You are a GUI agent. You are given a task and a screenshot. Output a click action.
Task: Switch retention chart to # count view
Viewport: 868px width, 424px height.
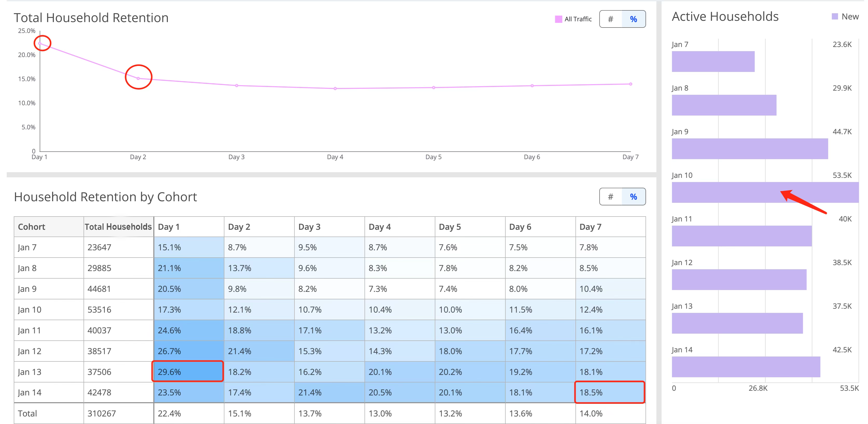(x=611, y=19)
